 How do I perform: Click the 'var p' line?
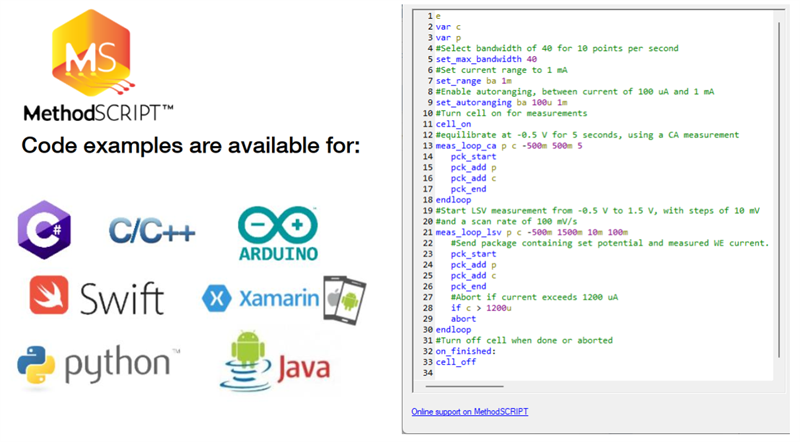point(448,37)
